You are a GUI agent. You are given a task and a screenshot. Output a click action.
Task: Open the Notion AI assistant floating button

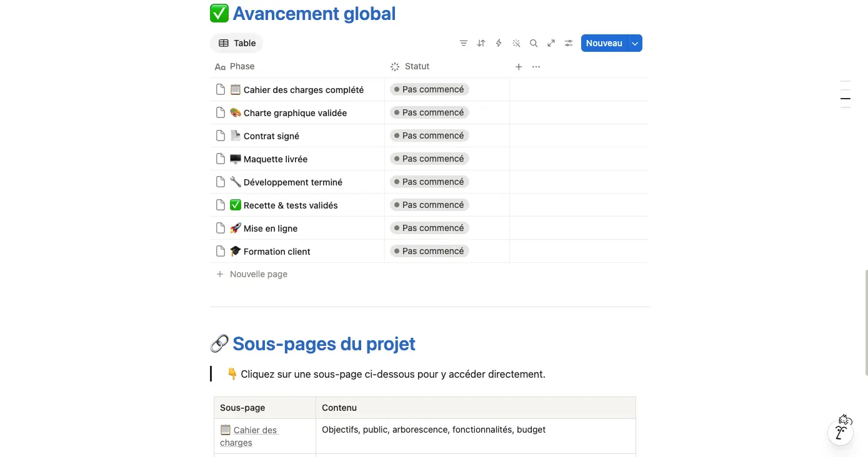[841, 431]
